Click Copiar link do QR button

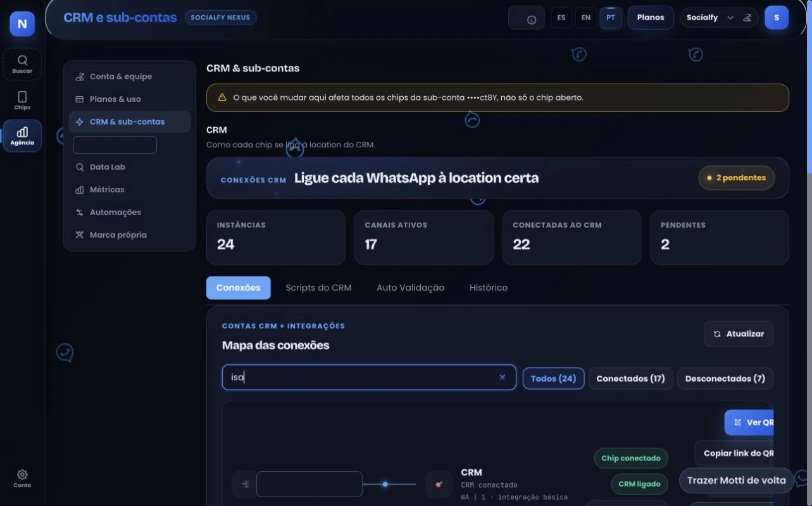[734, 453]
